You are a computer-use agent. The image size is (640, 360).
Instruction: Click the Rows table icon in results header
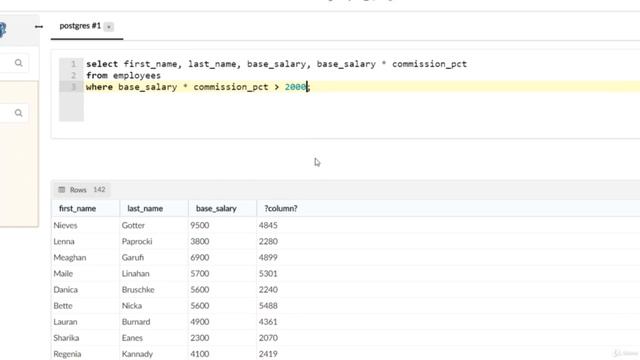[62, 189]
